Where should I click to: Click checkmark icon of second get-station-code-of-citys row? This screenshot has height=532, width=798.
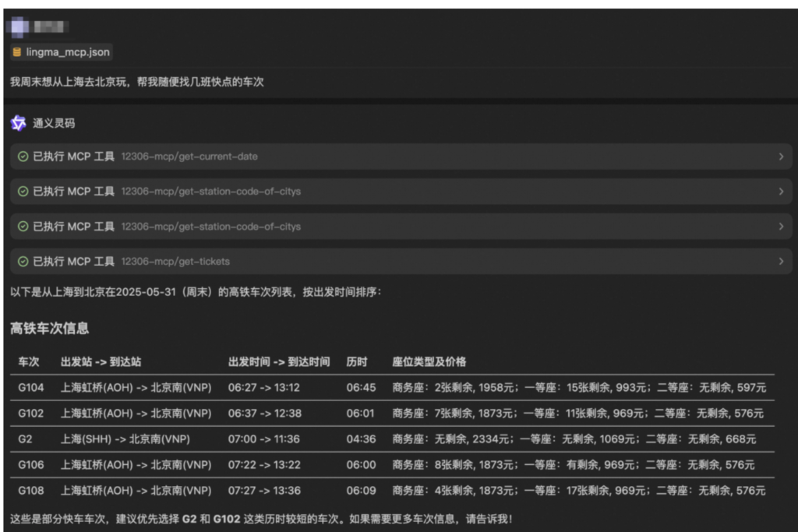pos(23,227)
